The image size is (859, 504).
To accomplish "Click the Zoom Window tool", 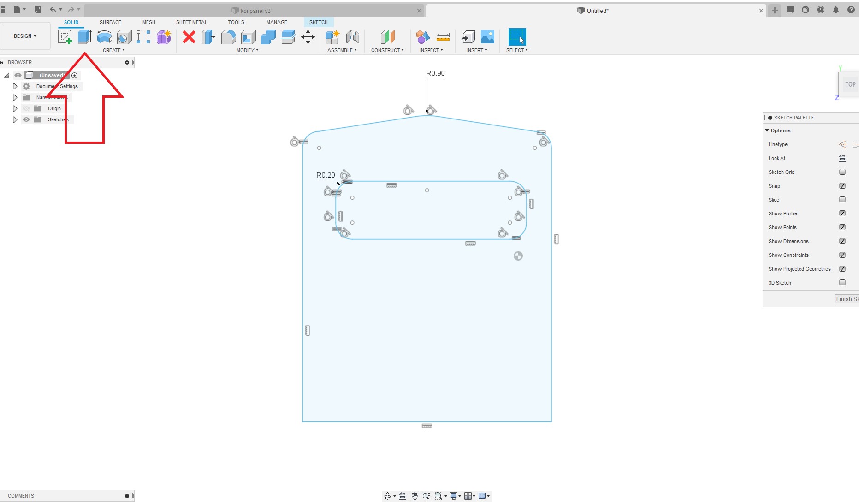I will click(x=438, y=496).
